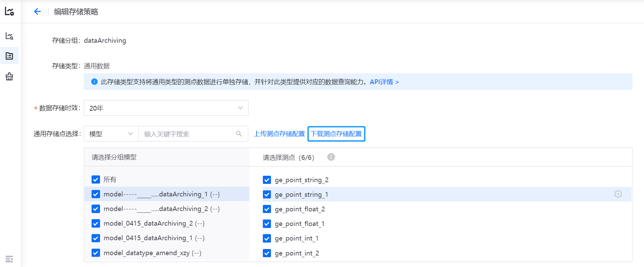Open the chart search sidebar icon
Viewport: 644px width, 267px height.
pyautogui.click(x=9, y=36)
